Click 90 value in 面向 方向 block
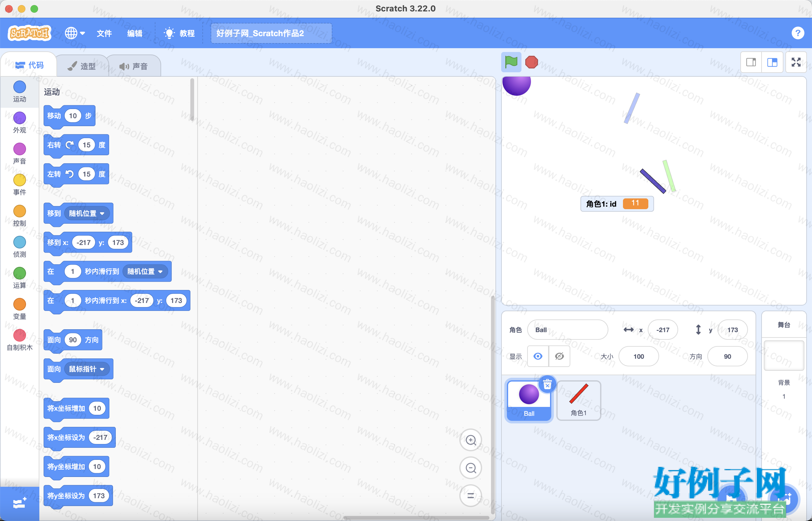 click(x=73, y=340)
